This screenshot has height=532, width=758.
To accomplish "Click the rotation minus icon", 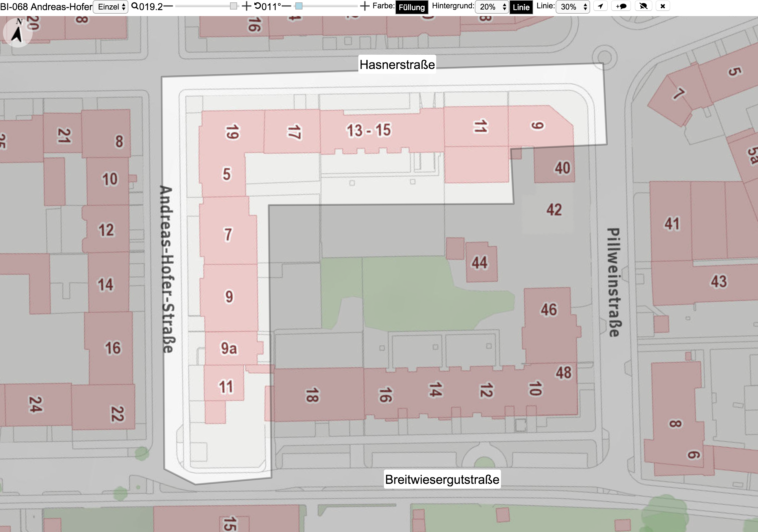I will click(286, 6).
